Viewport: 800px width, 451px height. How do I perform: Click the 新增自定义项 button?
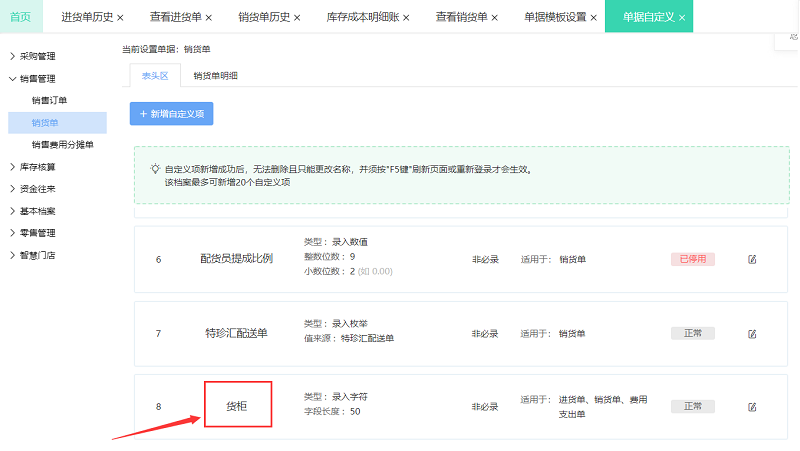pyautogui.click(x=171, y=114)
